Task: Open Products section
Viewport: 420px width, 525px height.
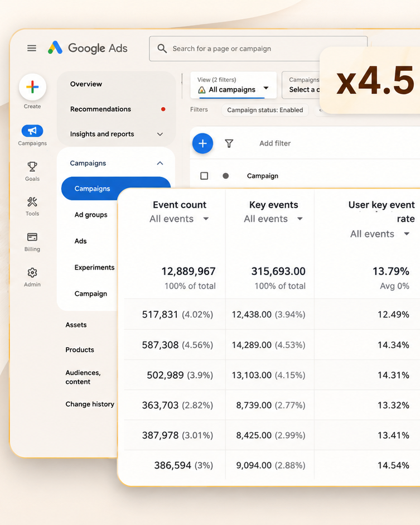Action: [80, 350]
